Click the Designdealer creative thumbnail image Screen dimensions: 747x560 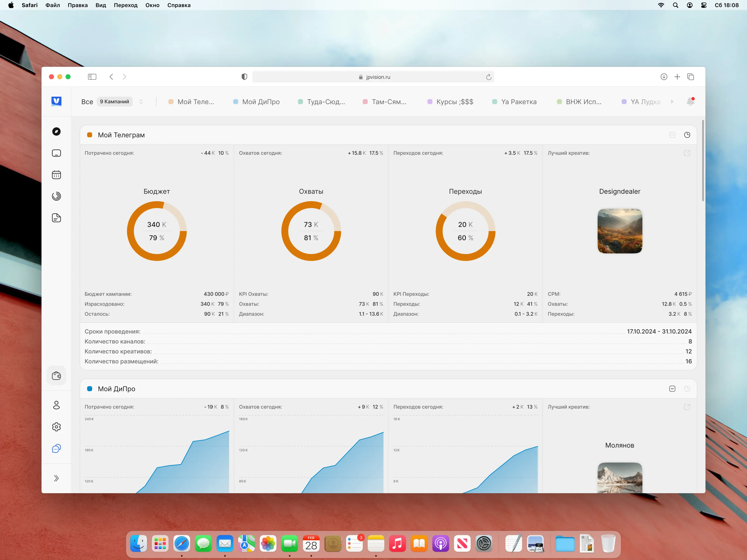(x=620, y=231)
